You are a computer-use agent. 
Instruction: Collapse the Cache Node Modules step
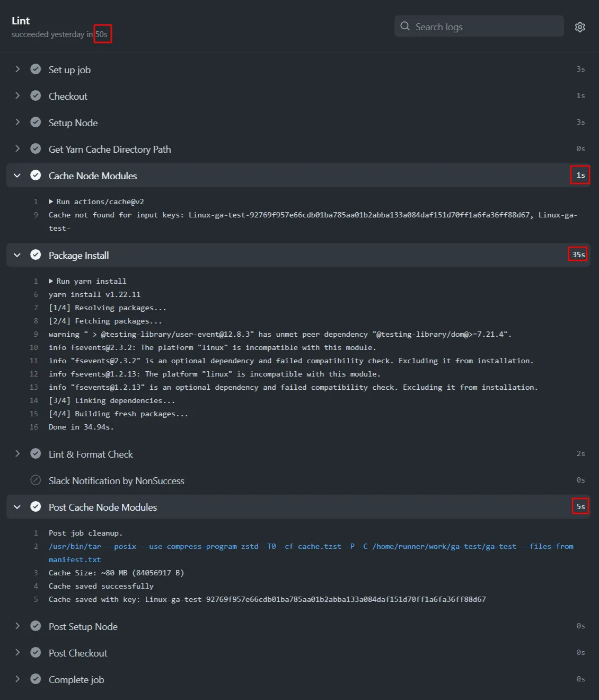click(17, 176)
